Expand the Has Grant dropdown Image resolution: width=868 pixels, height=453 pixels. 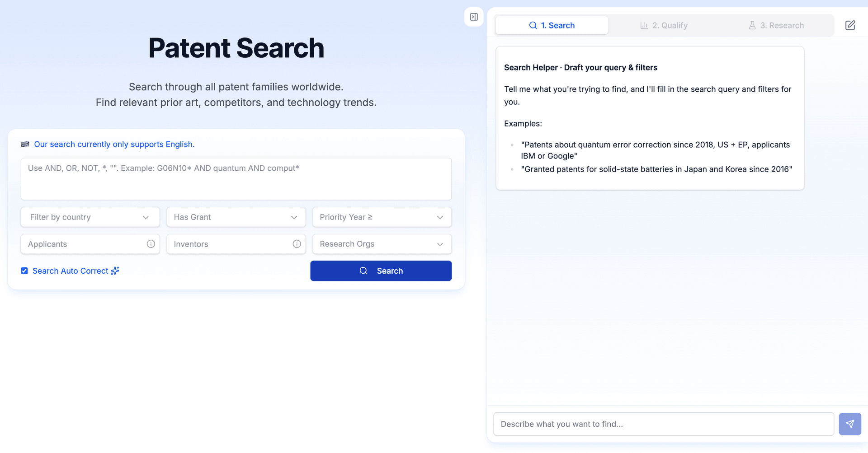236,217
